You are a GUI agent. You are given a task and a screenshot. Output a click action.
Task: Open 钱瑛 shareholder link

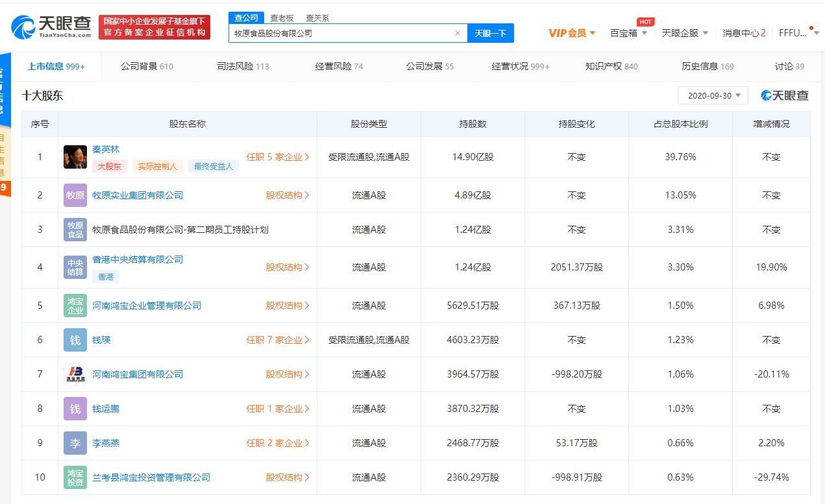[101, 340]
